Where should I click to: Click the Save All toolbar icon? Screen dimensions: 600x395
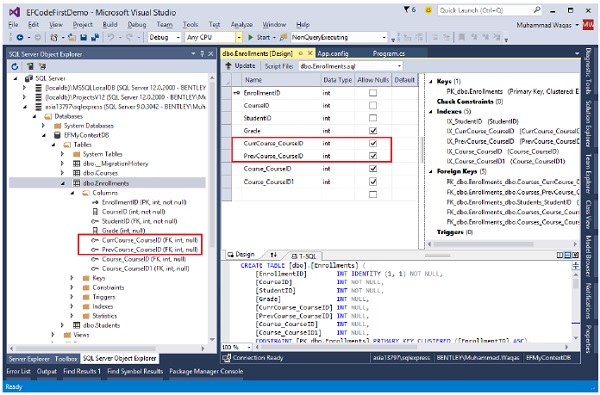(x=94, y=38)
